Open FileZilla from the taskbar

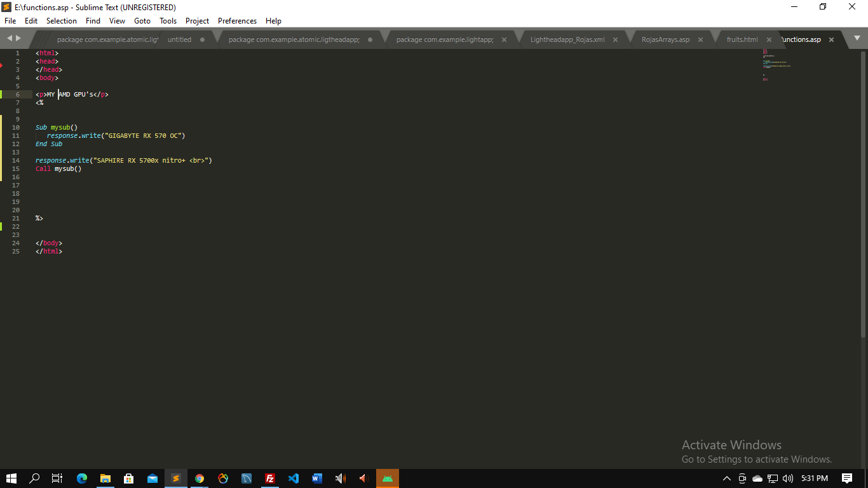pos(270,478)
